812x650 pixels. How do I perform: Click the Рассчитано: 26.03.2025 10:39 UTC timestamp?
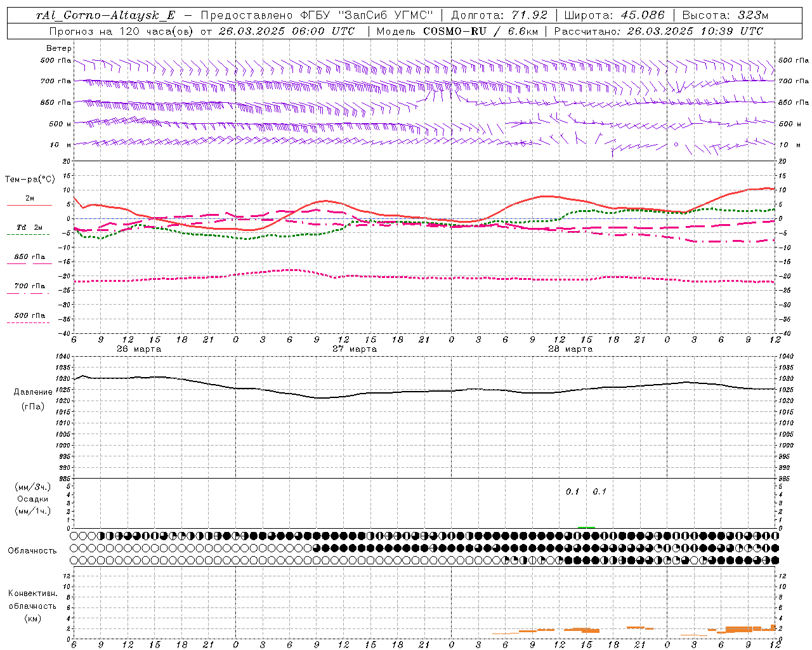click(x=658, y=31)
